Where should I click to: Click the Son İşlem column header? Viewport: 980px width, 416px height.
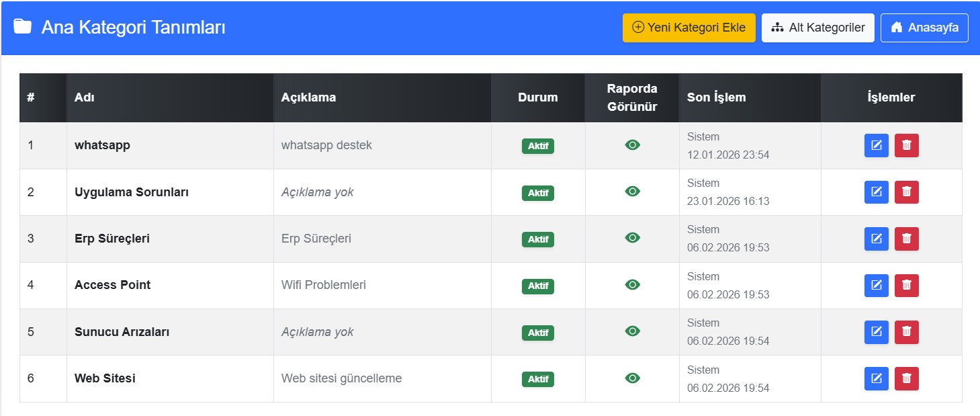pyautogui.click(x=716, y=97)
